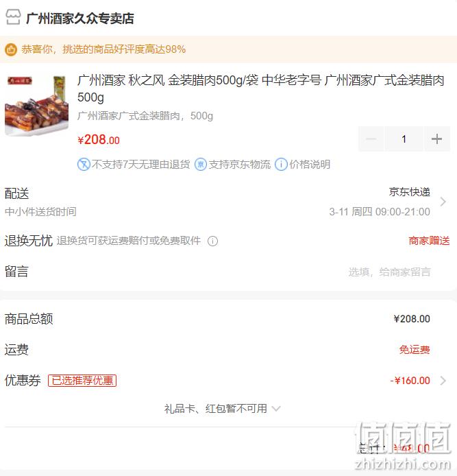
Task: Tap the orange thumbs-up rating icon
Action: coord(11,49)
